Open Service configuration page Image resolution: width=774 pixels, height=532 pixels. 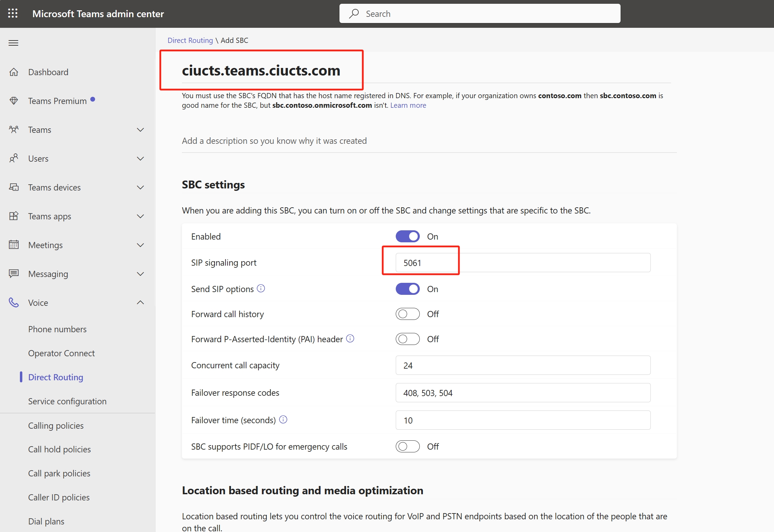tap(67, 401)
